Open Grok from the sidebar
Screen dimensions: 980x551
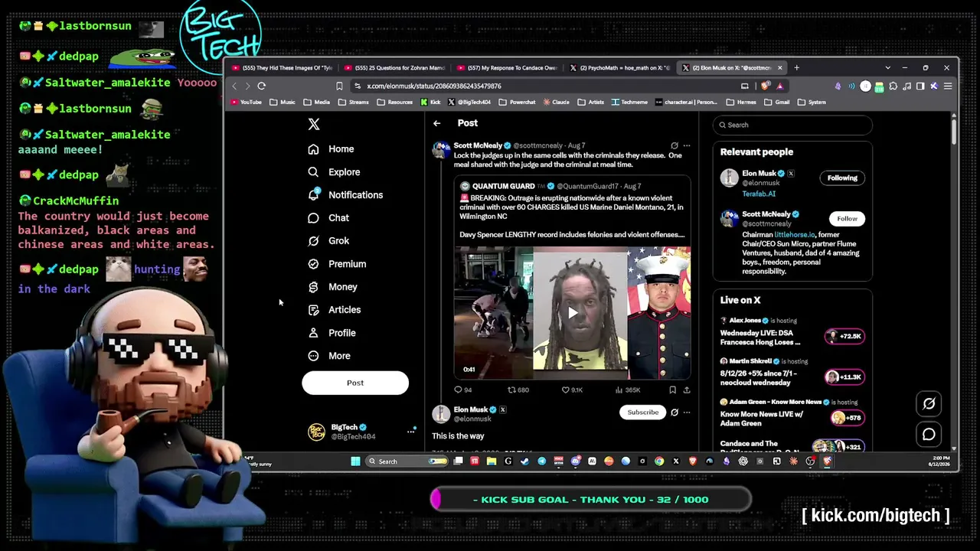click(328, 241)
